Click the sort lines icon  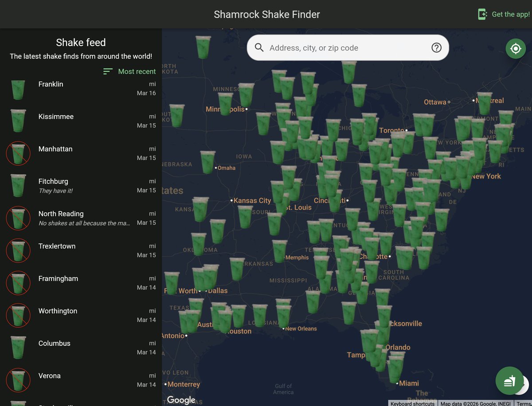[x=108, y=71]
